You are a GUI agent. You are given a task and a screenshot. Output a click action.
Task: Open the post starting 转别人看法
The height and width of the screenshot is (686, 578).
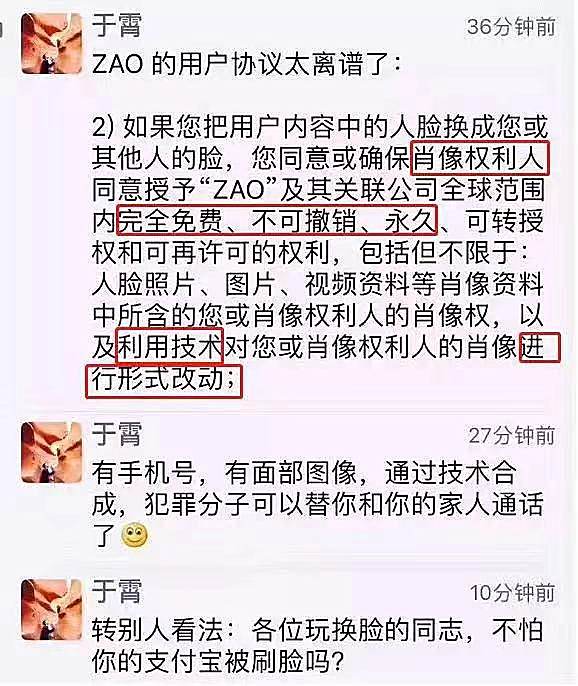click(x=317, y=645)
